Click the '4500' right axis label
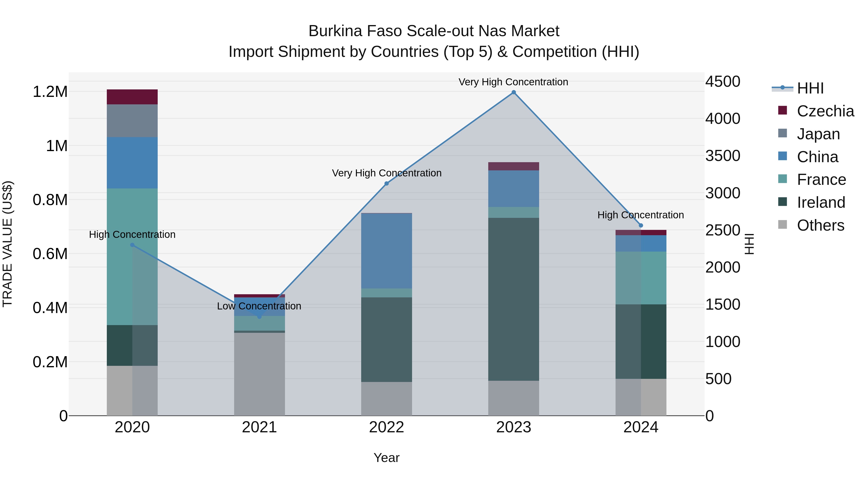 tap(723, 81)
